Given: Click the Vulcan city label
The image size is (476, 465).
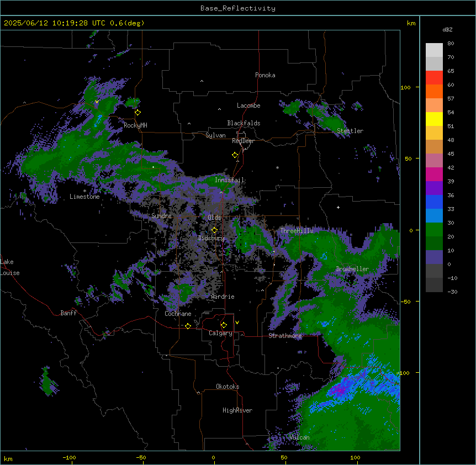Looking at the screenshot, I should [299, 437].
